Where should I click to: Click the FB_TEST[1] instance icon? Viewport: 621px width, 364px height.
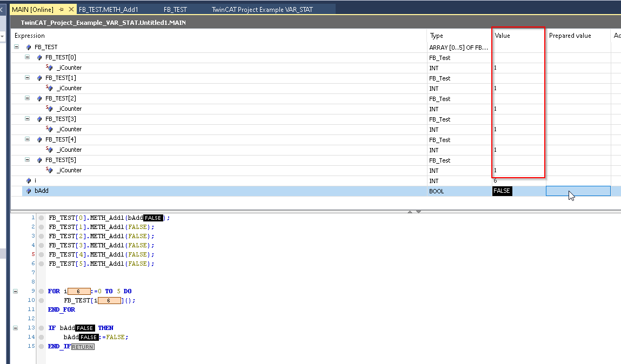point(39,78)
